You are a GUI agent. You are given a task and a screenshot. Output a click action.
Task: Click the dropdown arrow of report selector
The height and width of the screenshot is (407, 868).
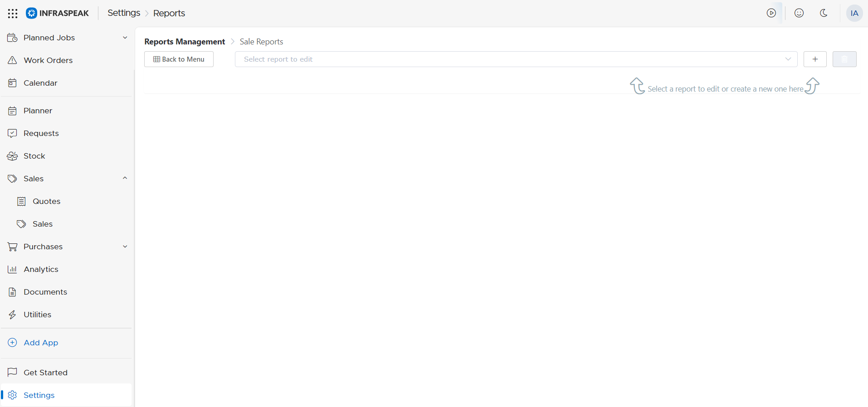pos(788,59)
